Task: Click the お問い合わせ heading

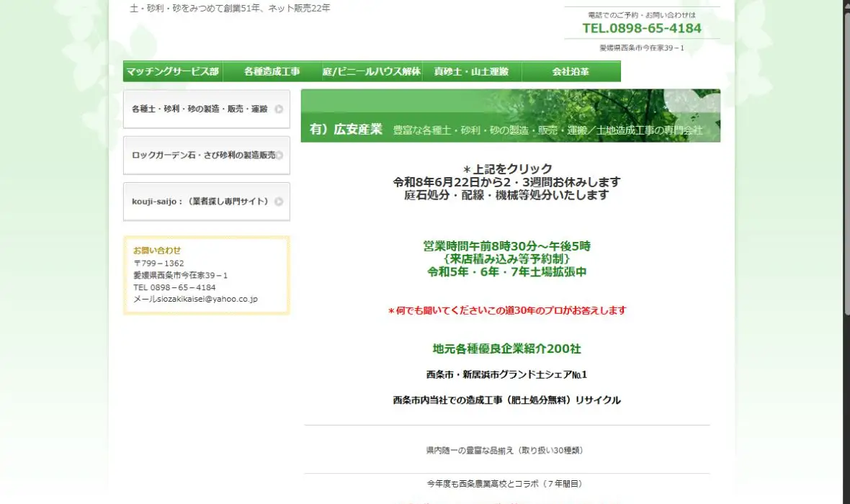Action: pyautogui.click(x=157, y=251)
